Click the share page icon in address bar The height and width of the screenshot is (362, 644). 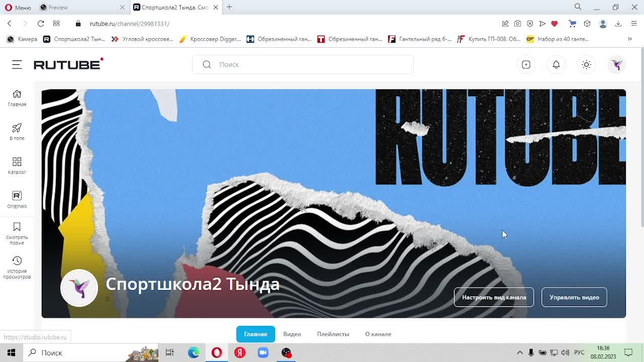505,24
